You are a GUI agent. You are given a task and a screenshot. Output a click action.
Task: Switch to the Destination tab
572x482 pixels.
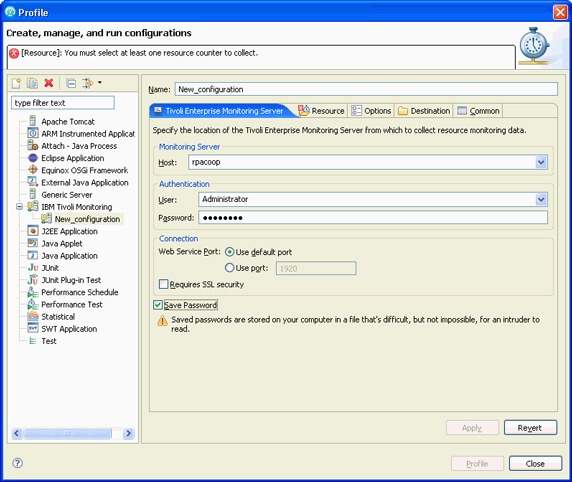[424, 111]
